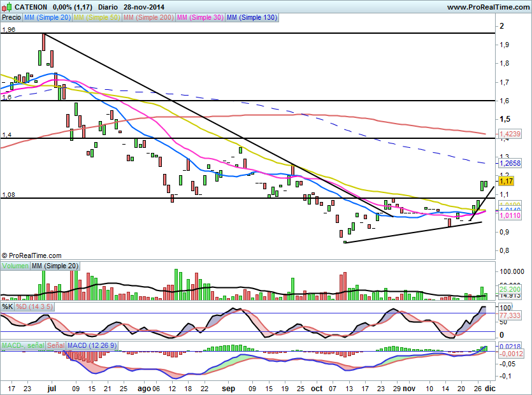Click MM (Simple 20) in the volume panel
532x395 pixels.
(x=55, y=266)
